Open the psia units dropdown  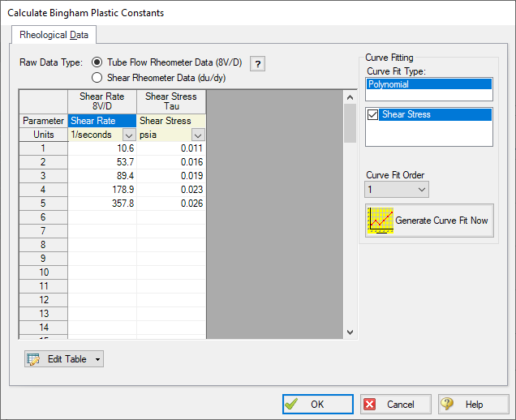(197, 135)
